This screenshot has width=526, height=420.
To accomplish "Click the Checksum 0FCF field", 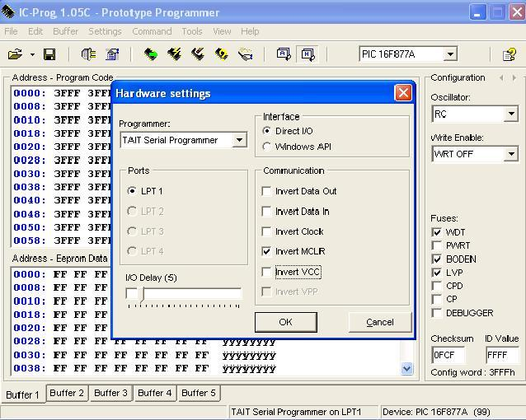I will [x=449, y=355].
